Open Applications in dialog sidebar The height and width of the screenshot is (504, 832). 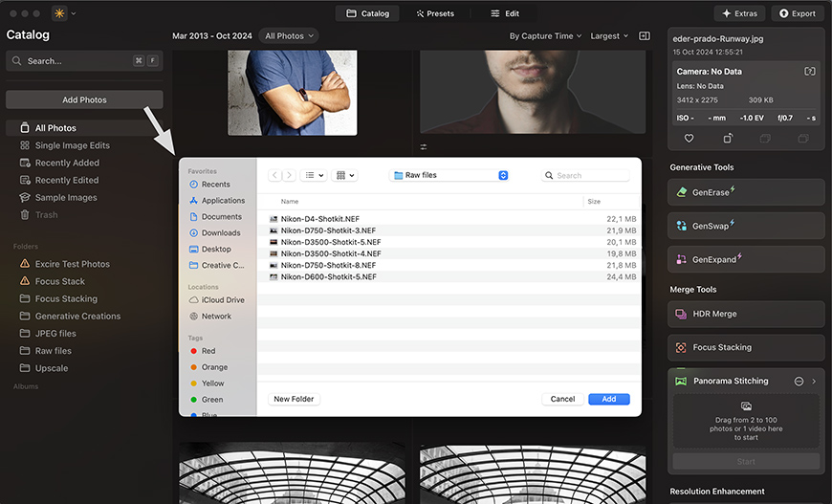217,201
